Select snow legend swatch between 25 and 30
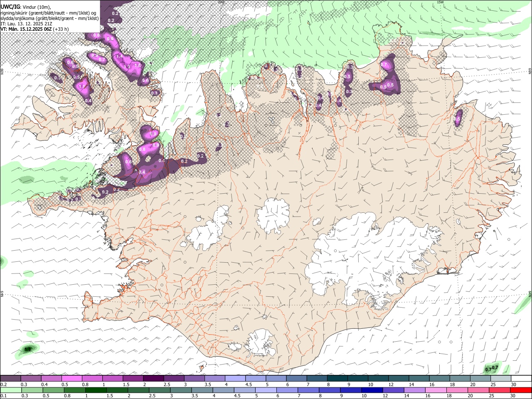 (501, 378)
